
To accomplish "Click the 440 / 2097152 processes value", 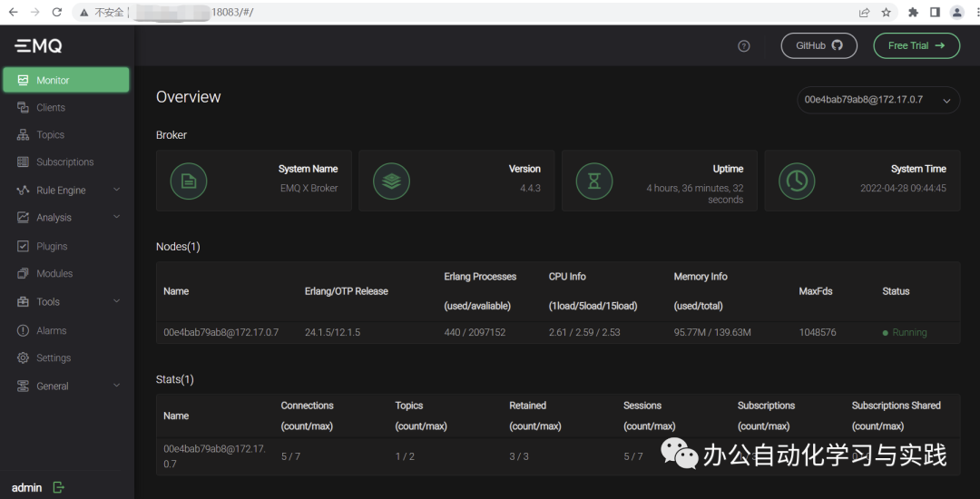I will pos(475,332).
